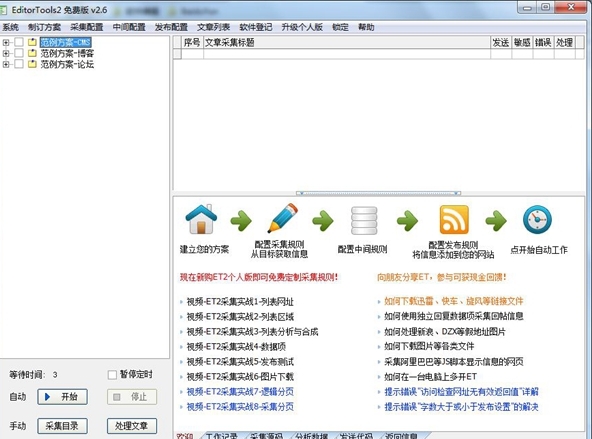Click the horizontal splitter handle between panes
The height and width of the screenshot is (439, 592).
[379, 193]
